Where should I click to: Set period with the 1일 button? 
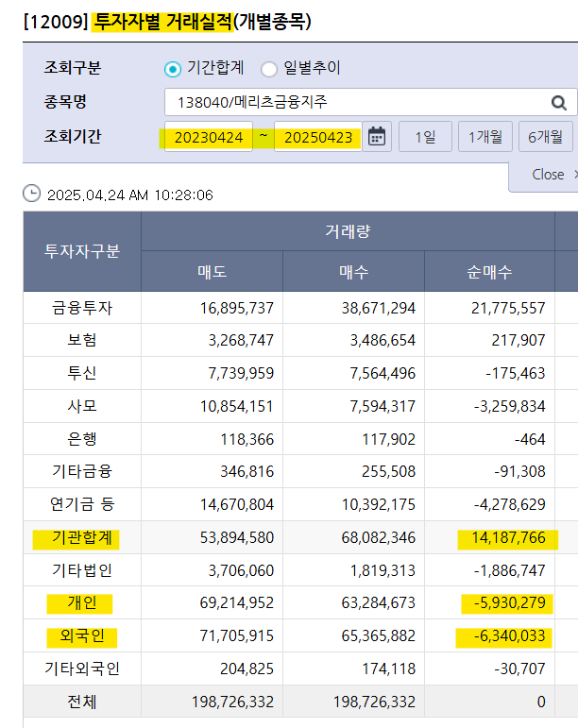click(425, 137)
